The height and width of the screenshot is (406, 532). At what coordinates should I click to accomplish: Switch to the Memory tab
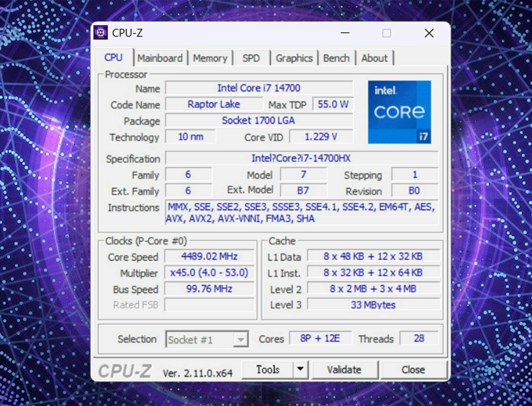click(x=210, y=58)
